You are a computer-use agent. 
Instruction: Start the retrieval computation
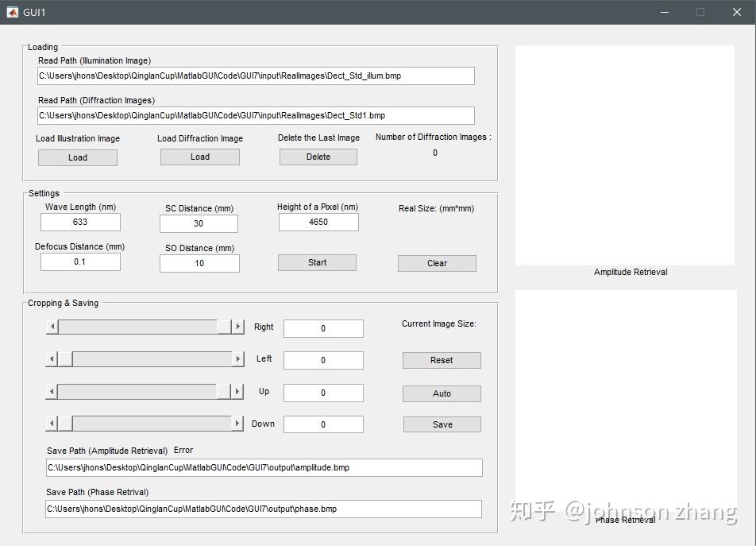coord(317,262)
